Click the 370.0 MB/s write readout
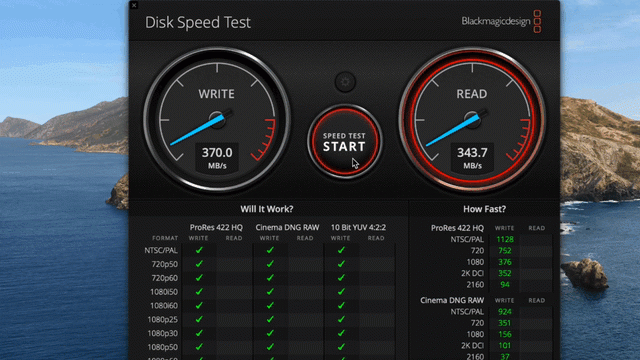The width and height of the screenshot is (640, 360). (x=217, y=158)
